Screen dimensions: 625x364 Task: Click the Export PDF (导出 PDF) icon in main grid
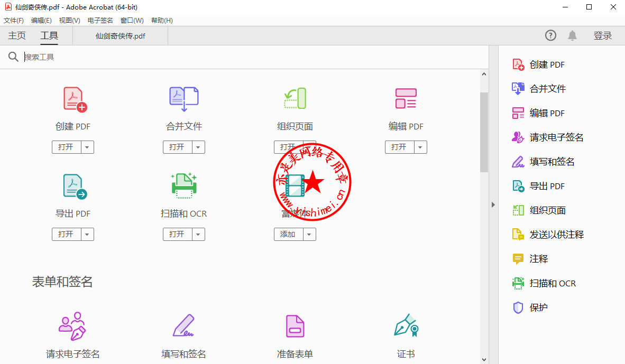point(75,186)
